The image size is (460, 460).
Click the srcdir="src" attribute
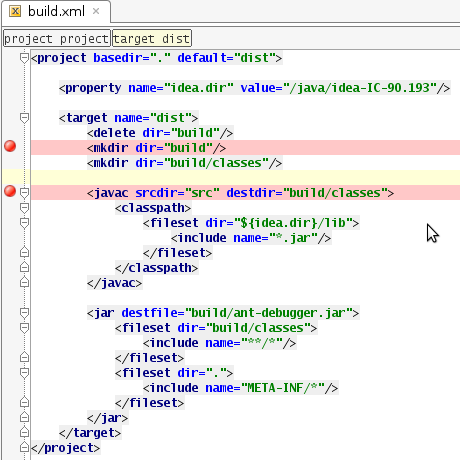coord(177,193)
